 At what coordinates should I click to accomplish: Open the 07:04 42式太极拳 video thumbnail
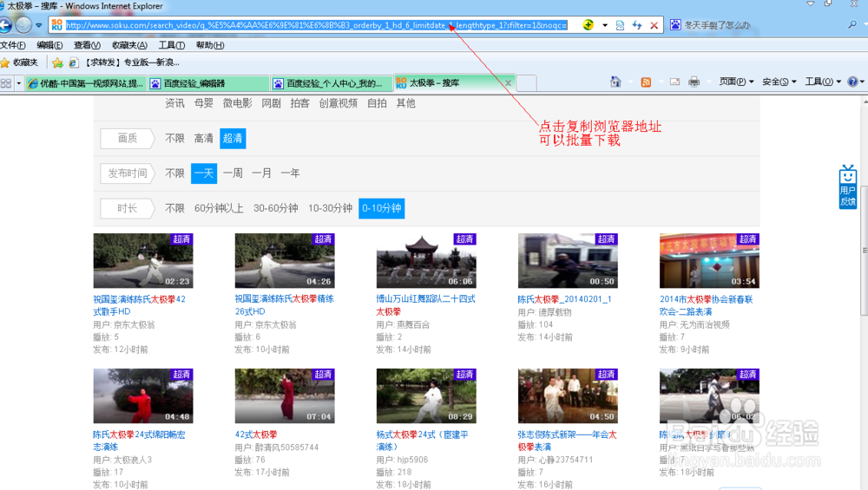(285, 396)
